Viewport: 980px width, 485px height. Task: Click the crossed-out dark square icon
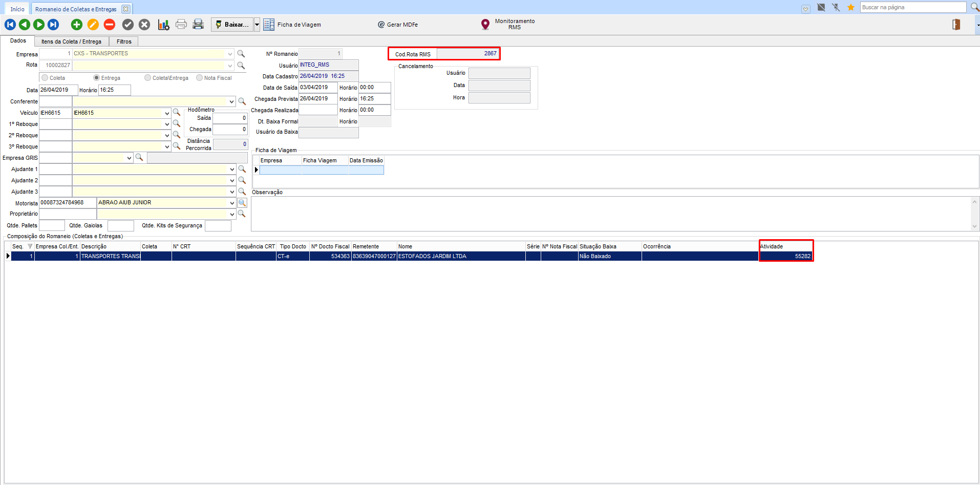(821, 7)
